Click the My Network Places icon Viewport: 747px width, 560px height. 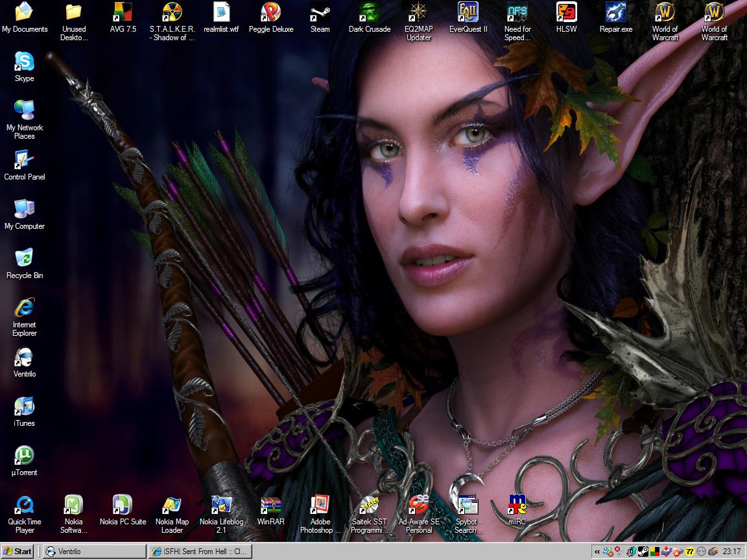[x=24, y=120]
